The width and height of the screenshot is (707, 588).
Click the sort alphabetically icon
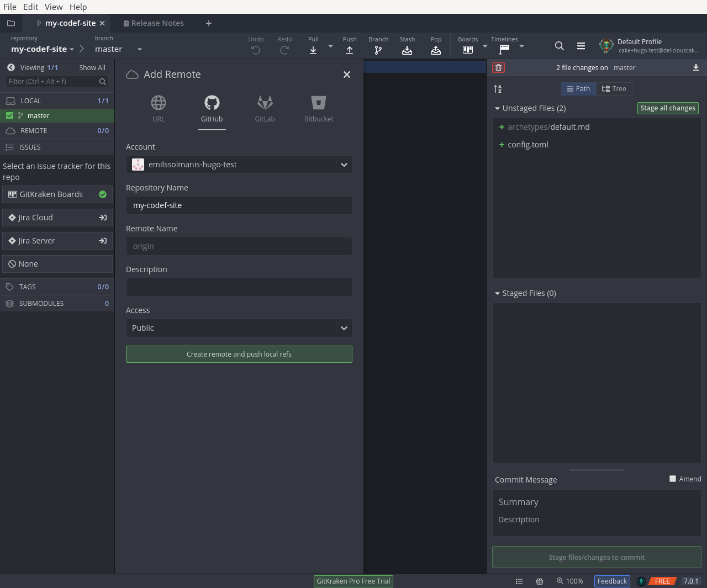(x=498, y=89)
